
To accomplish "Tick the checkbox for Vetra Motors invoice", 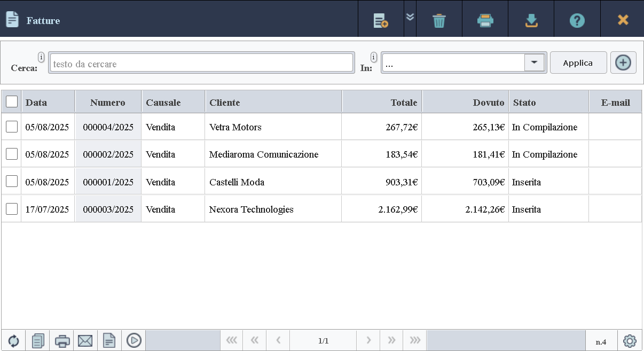I will pos(12,127).
